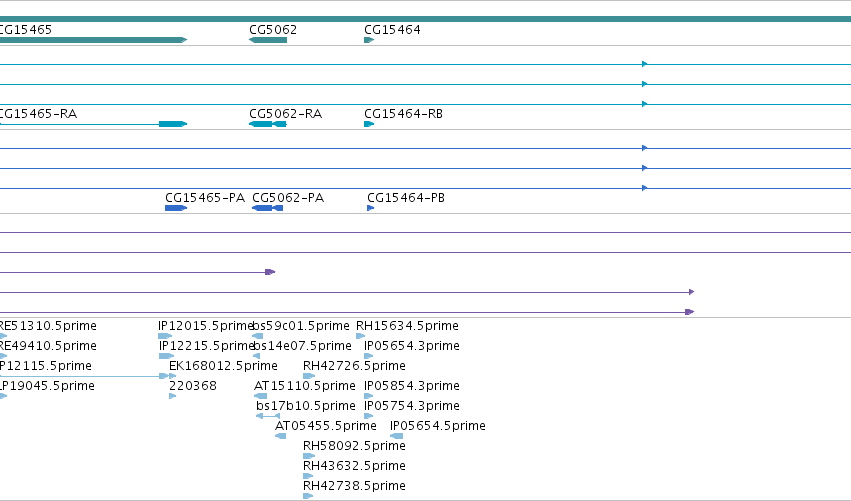Open the CG15464-PB protein label

(406, 198)
